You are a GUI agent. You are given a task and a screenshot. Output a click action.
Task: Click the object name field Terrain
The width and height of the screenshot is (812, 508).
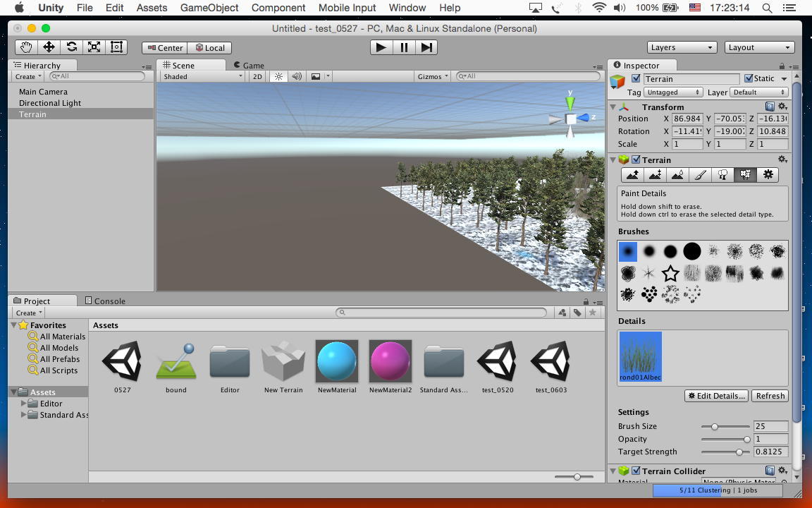691,79
